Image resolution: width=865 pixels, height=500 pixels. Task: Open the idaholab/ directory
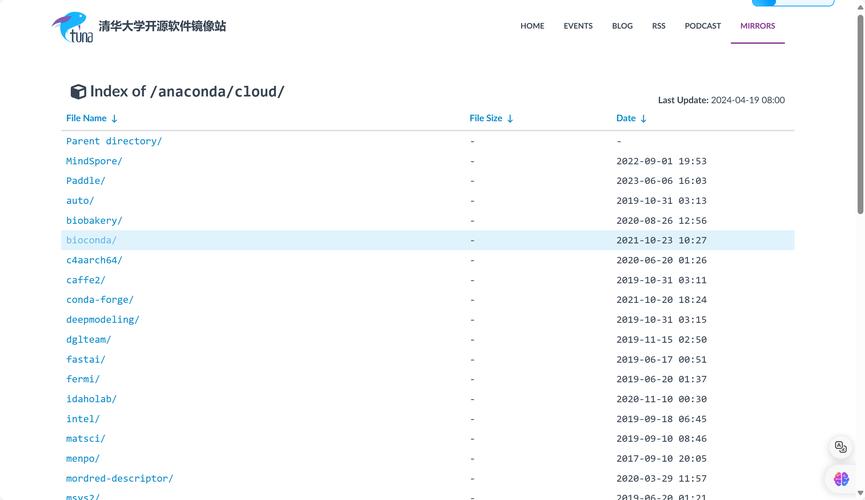click(91, 400)
